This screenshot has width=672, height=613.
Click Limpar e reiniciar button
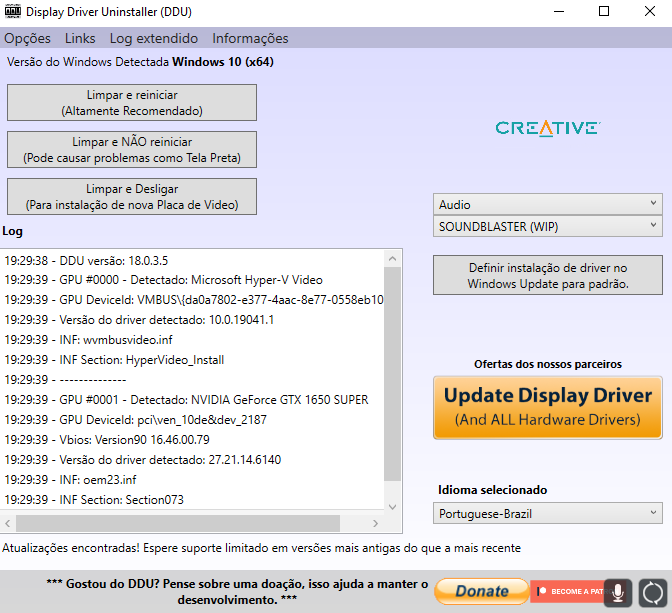coord(132,103)
